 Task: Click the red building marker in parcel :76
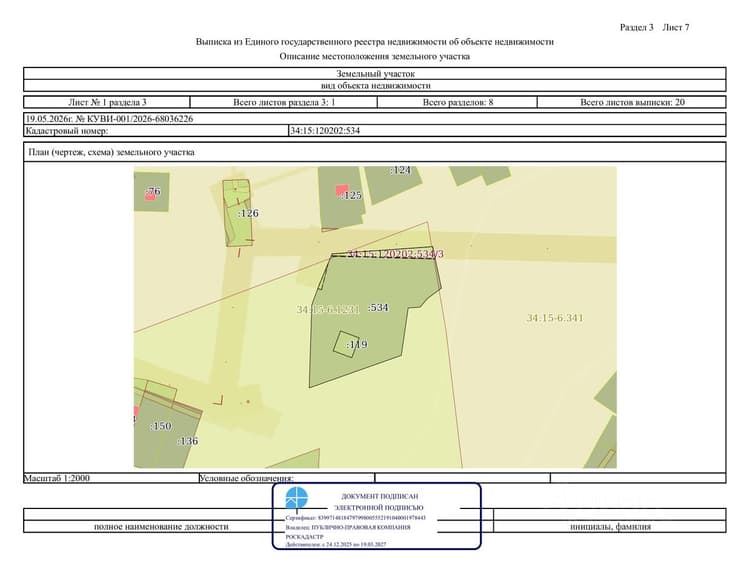(x=151, y=196)
